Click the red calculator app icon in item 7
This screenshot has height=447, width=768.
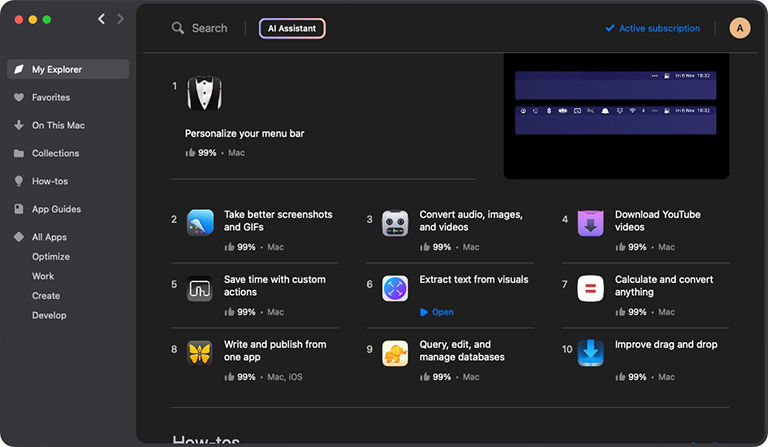(590, 288)
